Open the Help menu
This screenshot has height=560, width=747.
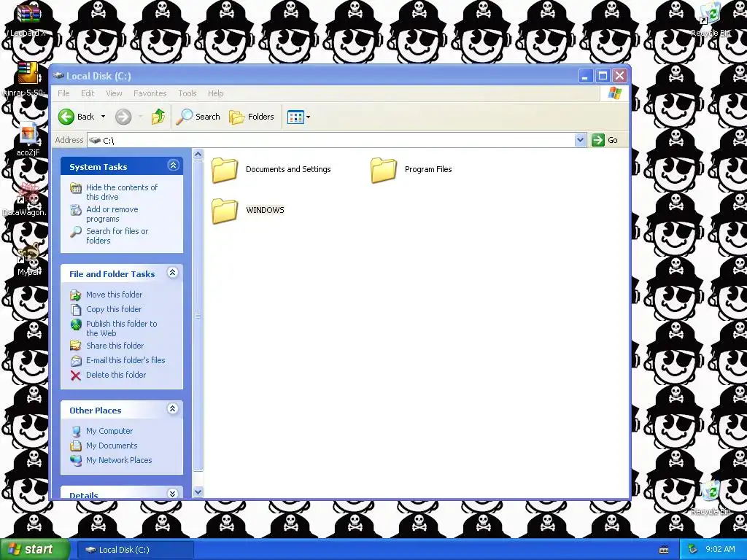tap(215, 93)
